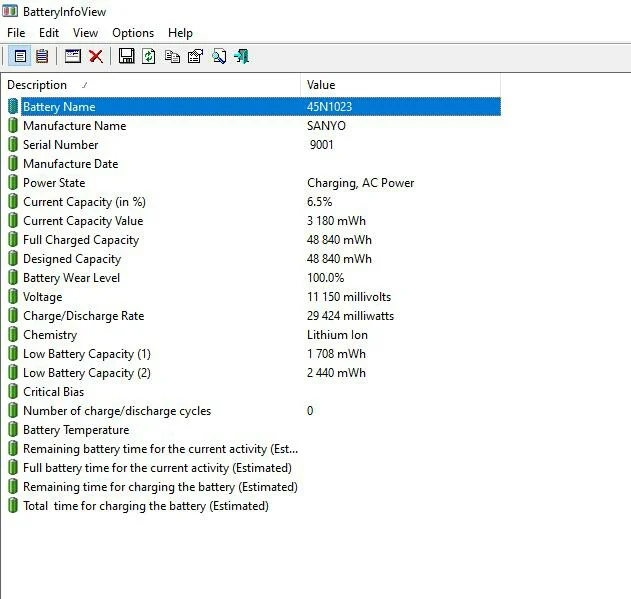The image size is (631, 599).
Task: Click battery icon beside Power State
Action: coord(13,183)
